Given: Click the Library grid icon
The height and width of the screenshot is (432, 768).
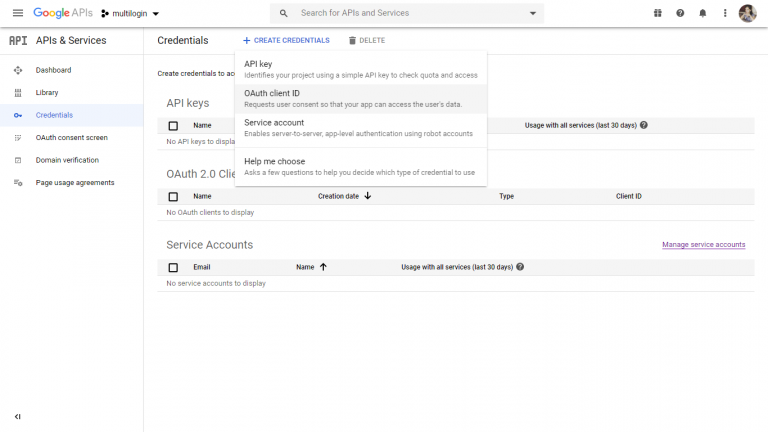Looking at the screenshot, I should (18, 93).
